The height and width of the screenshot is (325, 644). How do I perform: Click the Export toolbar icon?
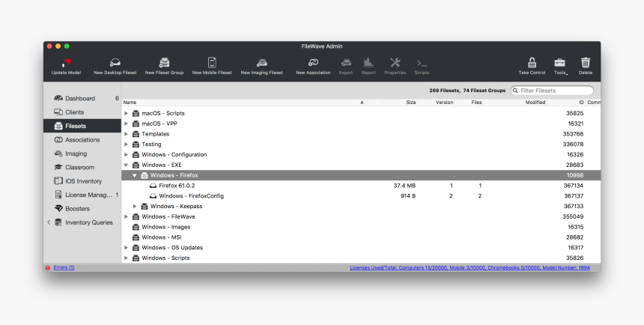pyautogui.click(x=346, y=66)
